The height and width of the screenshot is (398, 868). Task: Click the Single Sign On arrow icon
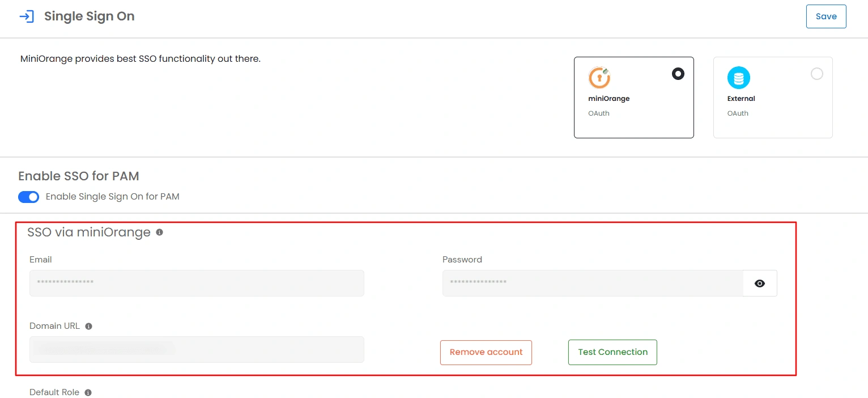pyautogui.click(x=27, y=16)
